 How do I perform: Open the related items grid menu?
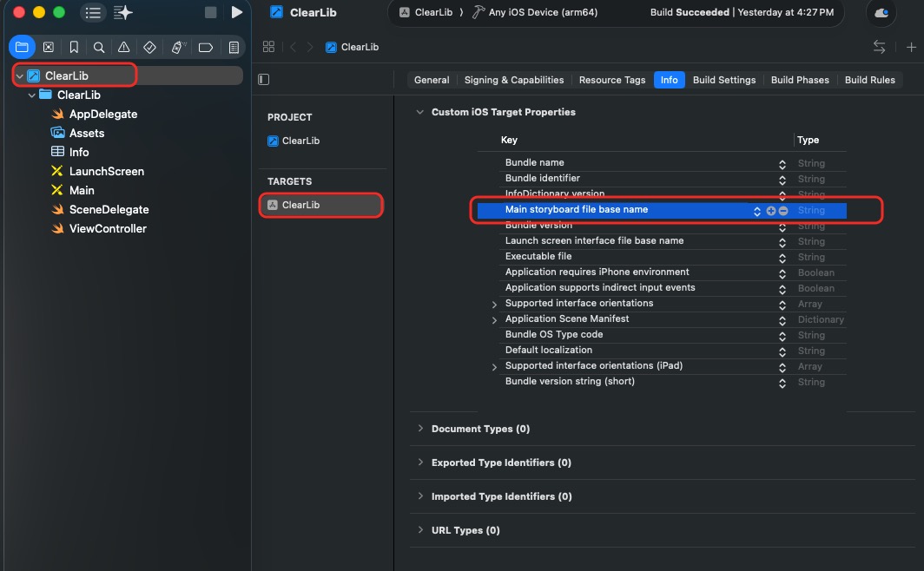click(268, 47)
